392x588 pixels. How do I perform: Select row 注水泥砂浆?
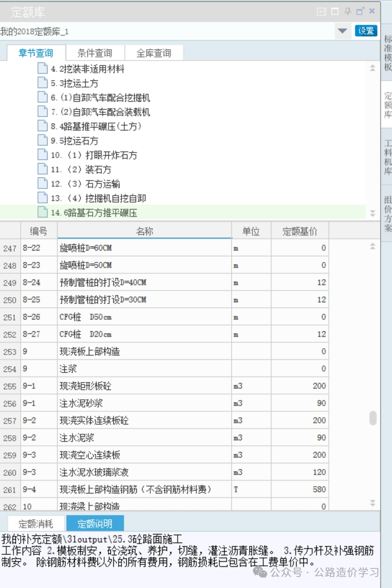point(165,404)
